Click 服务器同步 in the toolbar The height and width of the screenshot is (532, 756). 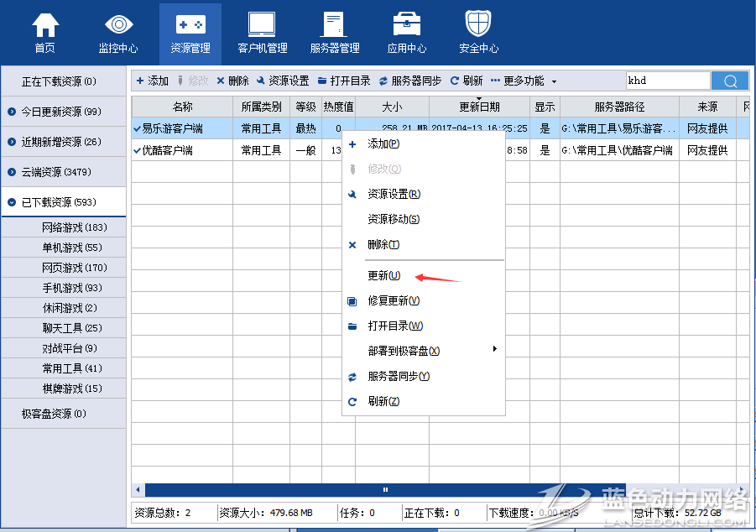(409, 81)
